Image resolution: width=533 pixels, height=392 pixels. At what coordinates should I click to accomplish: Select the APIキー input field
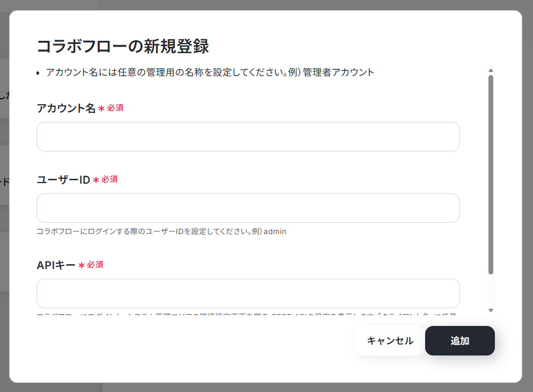tap(248, 293)
